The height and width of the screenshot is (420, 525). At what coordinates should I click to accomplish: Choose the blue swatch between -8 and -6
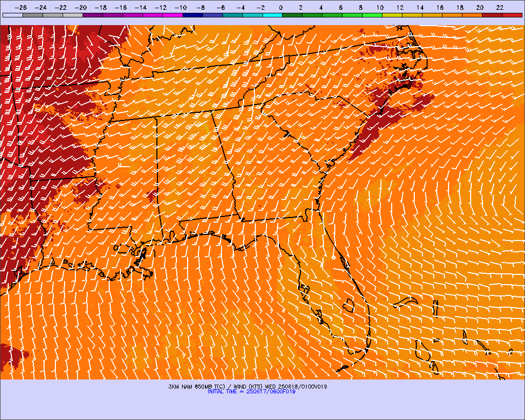coord(213,15)
